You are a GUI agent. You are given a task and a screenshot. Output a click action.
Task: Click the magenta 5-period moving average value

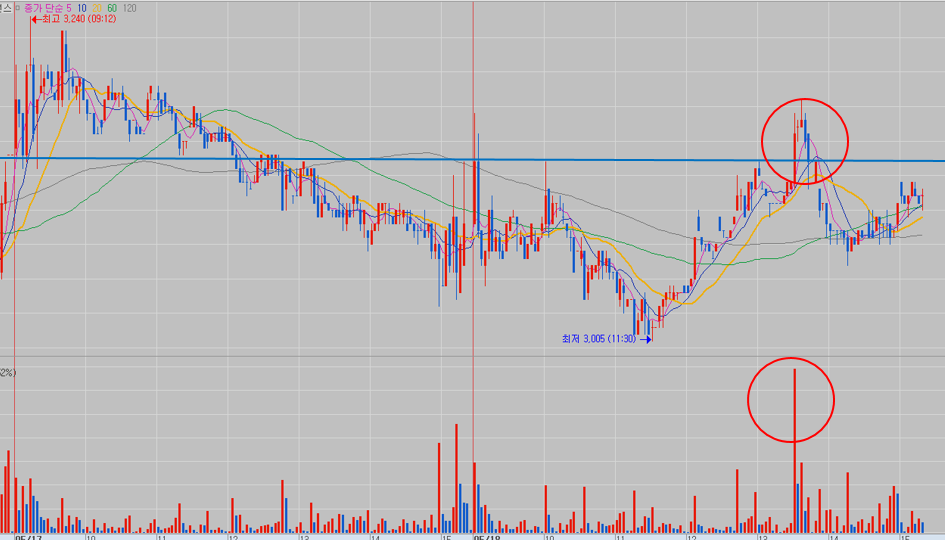[69, 8]
